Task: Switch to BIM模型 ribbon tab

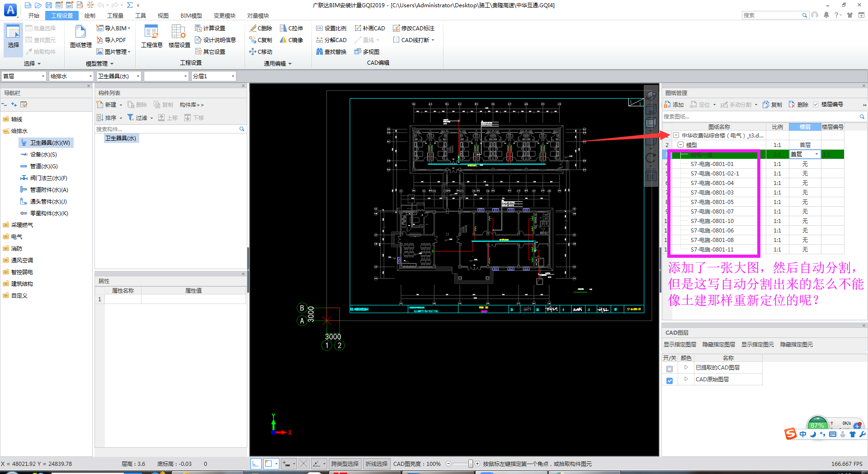Action: coord(191,15)
